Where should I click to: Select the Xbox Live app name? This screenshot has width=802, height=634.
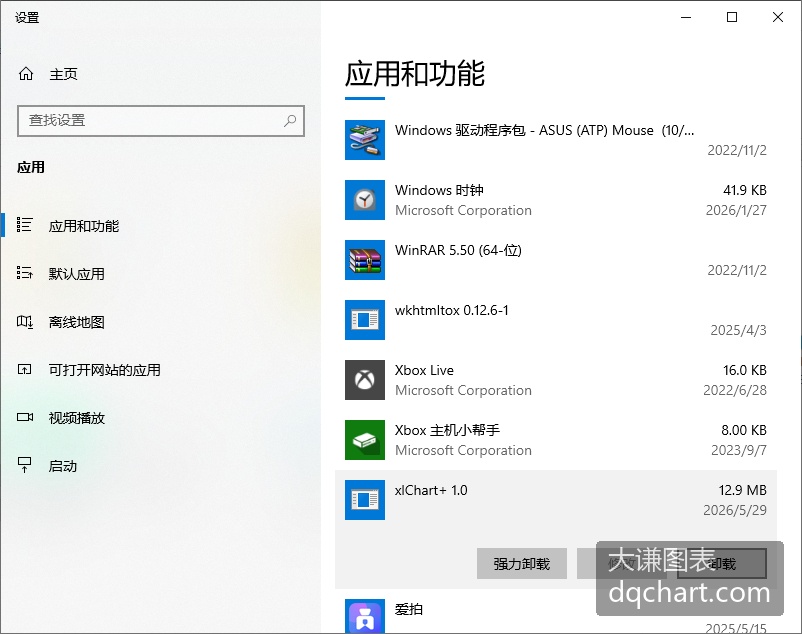pos(424,370)
